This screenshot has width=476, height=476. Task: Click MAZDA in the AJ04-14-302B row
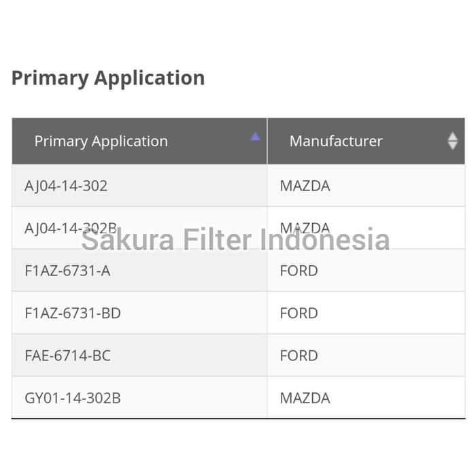pos(305,226)
